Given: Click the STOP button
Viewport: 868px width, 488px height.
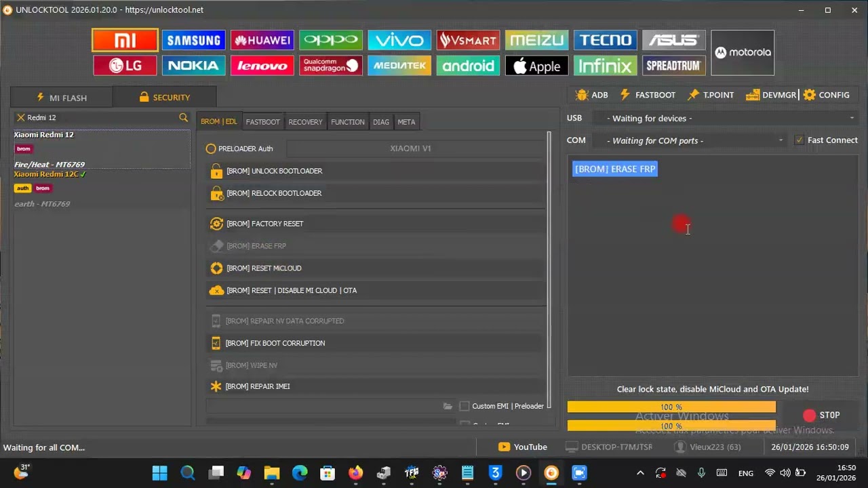Looking at the screenshot, I should [x=821, y=415].
